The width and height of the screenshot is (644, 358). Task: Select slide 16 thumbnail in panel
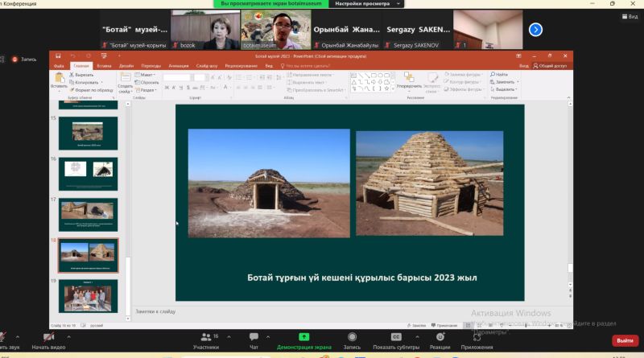pyautogui.click(x=88, y=173)
